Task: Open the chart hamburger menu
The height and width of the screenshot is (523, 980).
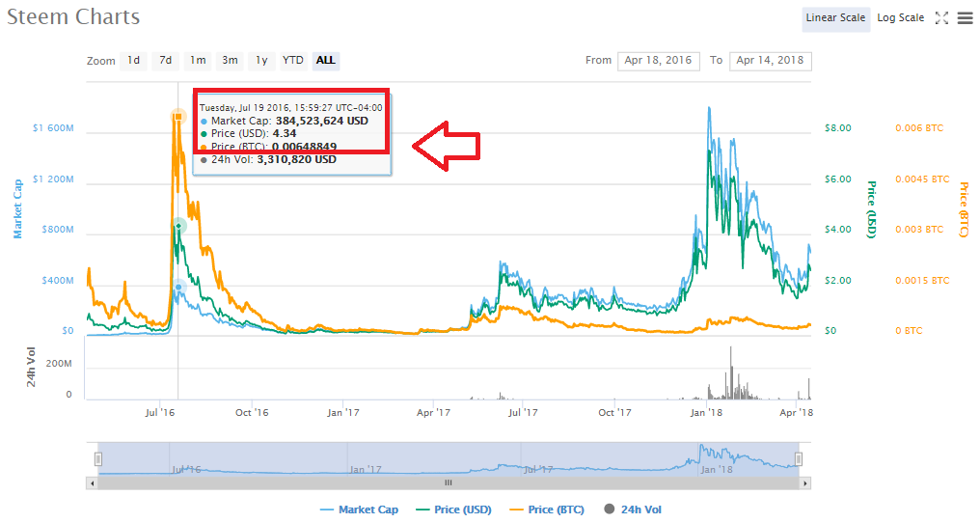Action: (x=965, y=18)
